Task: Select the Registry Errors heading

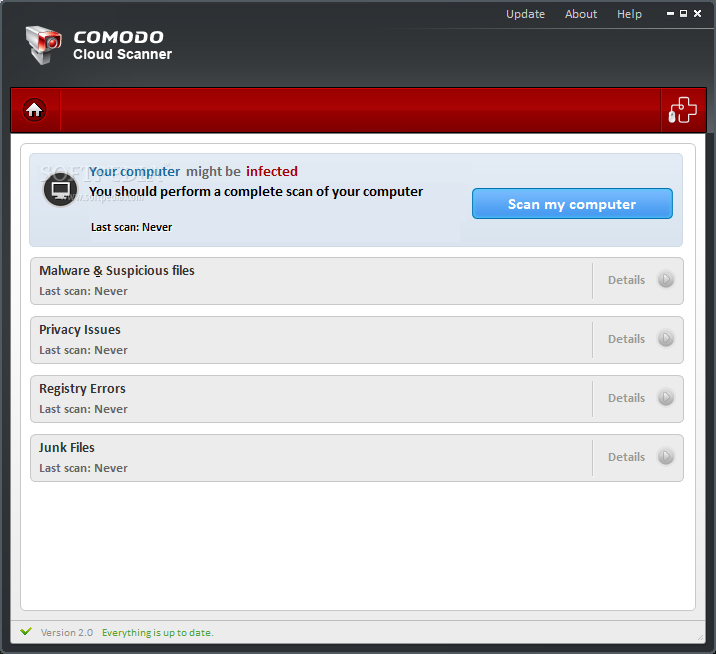Action: tap(82, 389)
